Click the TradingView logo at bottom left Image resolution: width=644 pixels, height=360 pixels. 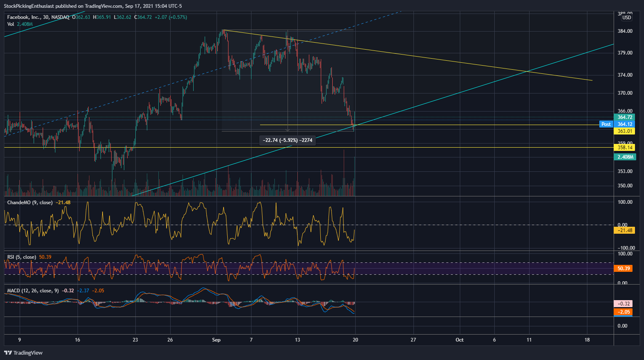click(23, 353)
